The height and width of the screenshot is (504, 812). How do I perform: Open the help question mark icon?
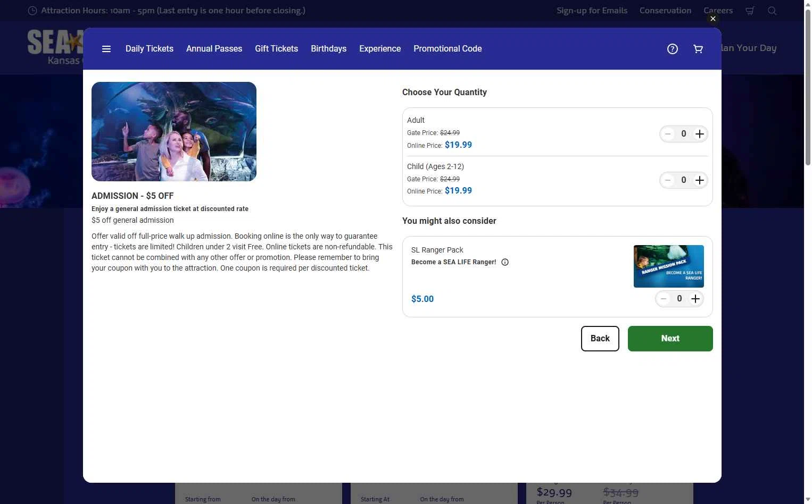pos(673,49)
